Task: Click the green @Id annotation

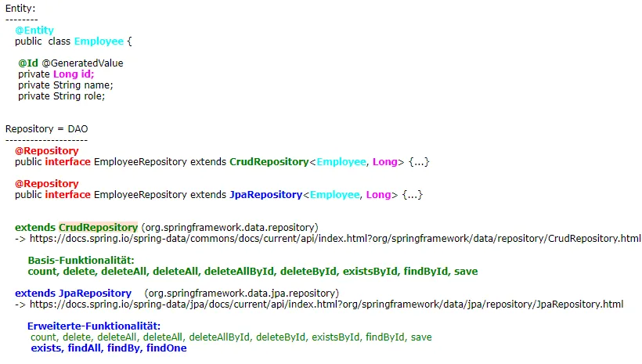Action: 28,63
